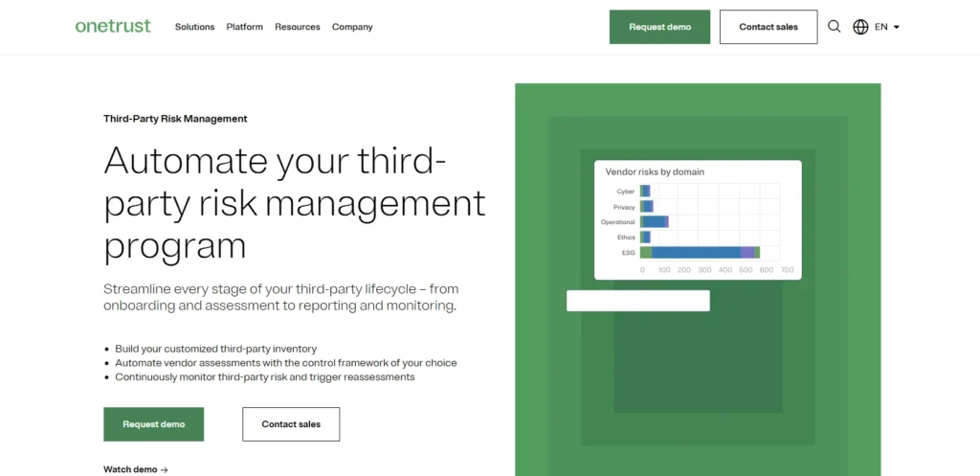980x476 pixels.
Task: Click the purple segment of ESG bar
Action: click(747, 252)
